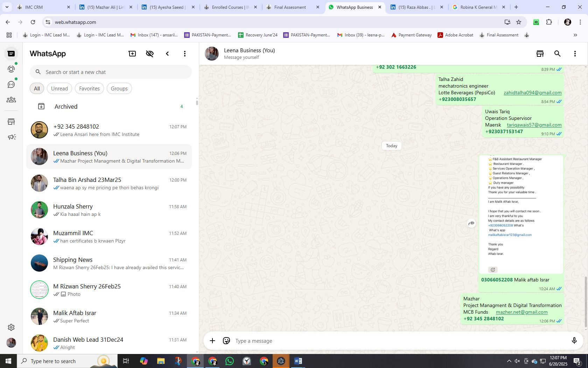Screen dimensions: 588x368
Task: Click the conversation scrollbar thumb
Action: pyautogui.click(x=586, y=302)
